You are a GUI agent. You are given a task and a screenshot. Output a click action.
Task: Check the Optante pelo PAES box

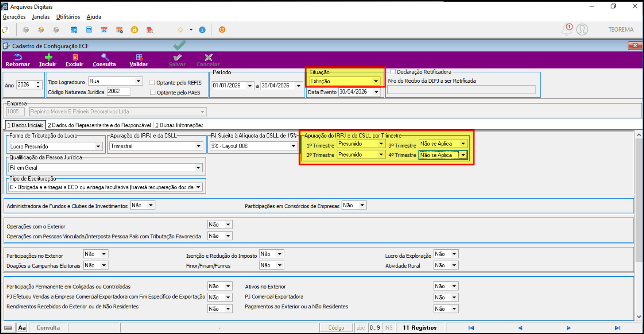pos(152,92)
